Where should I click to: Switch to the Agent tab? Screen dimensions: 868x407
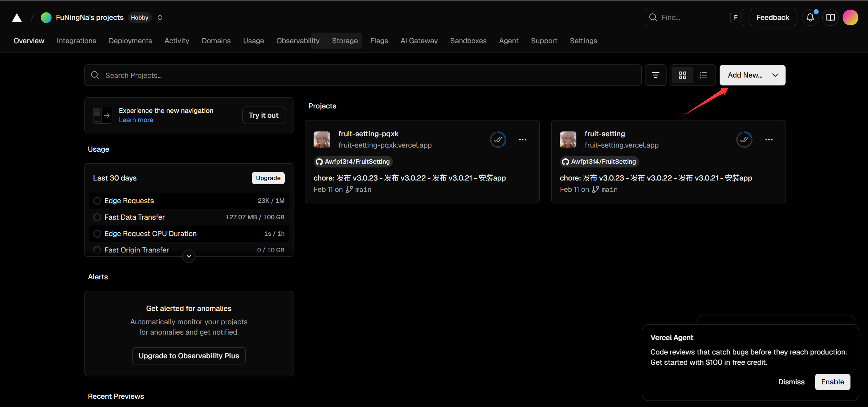point(509,41)
